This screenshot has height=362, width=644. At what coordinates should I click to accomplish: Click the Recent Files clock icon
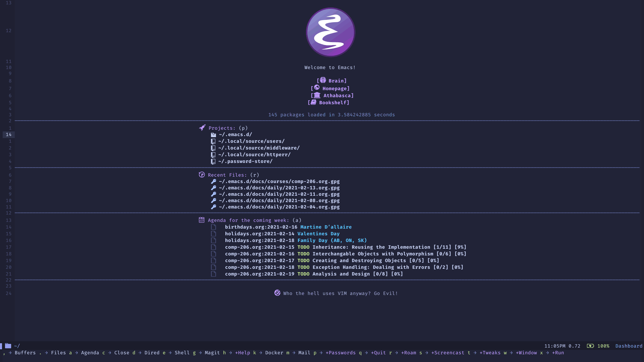tap(201, 174)
